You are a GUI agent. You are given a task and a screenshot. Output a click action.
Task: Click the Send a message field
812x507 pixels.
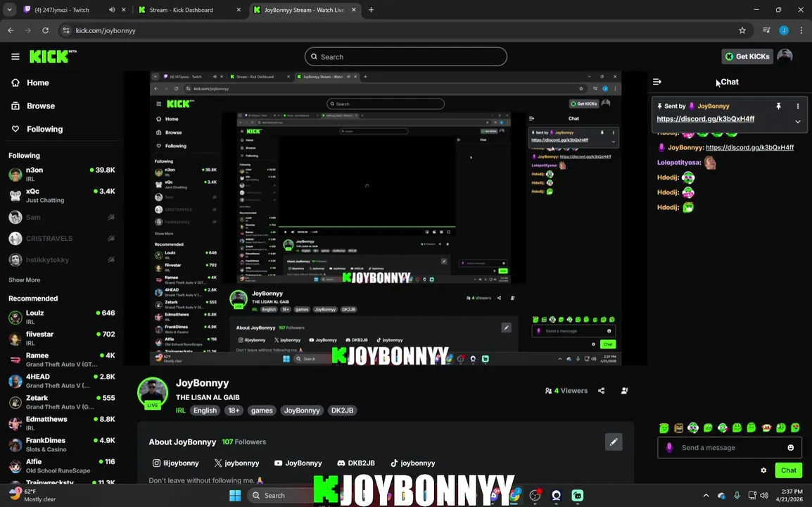(730, 447)
